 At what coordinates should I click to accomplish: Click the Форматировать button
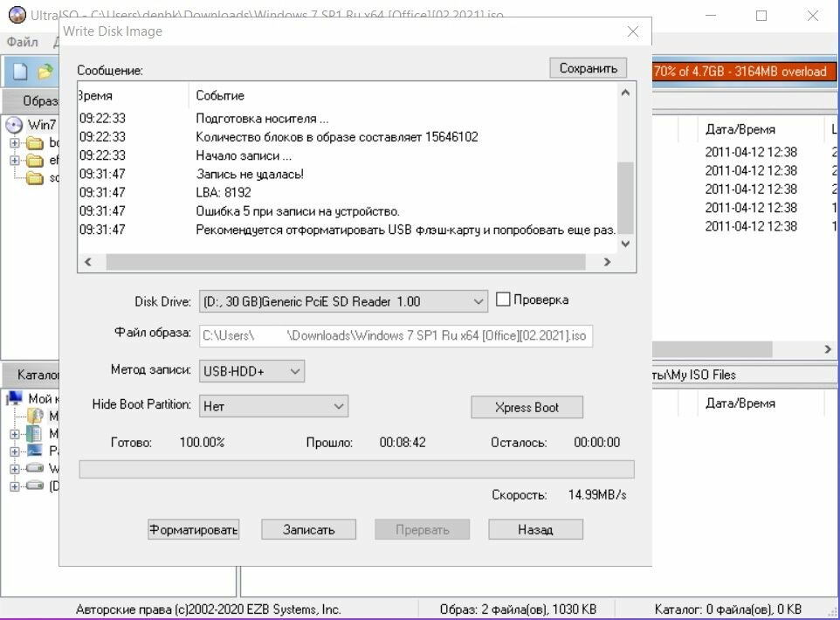coord(193,529)
